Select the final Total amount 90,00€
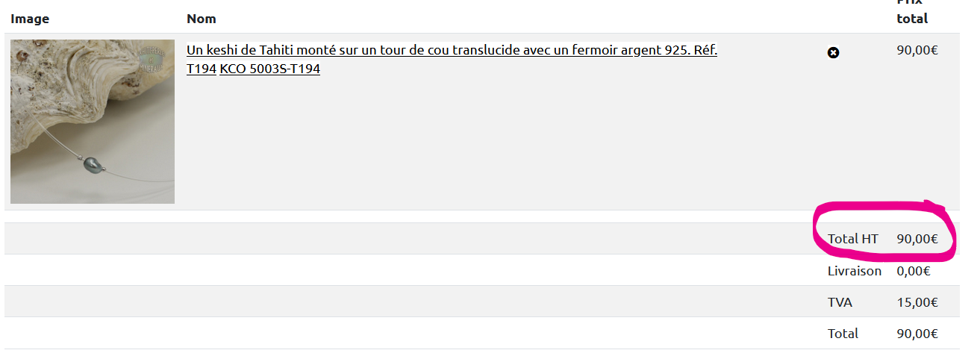This screenshot has width=980, height=356. pos(917,334)
